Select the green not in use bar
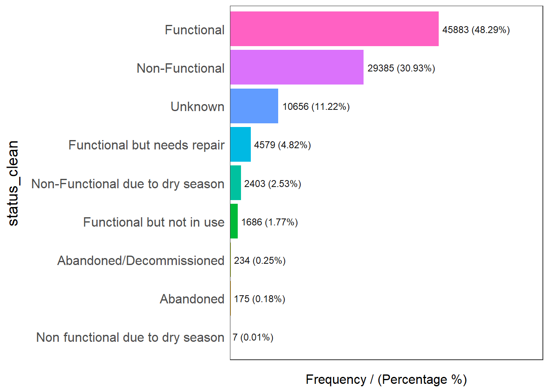The height and width of the screenshot is (392, 549). pyautogui.click(x=234, y=221)
